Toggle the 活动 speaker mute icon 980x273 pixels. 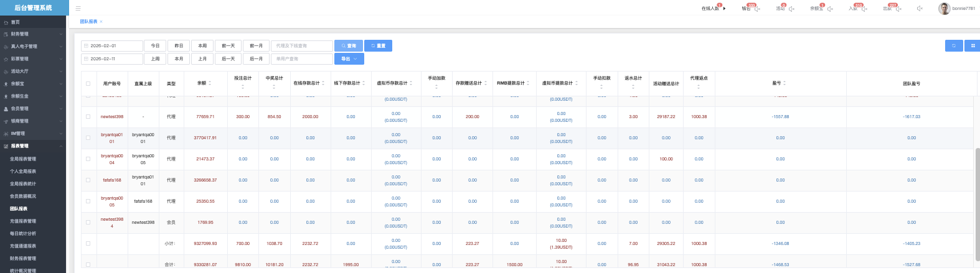[x=791, y=9]
